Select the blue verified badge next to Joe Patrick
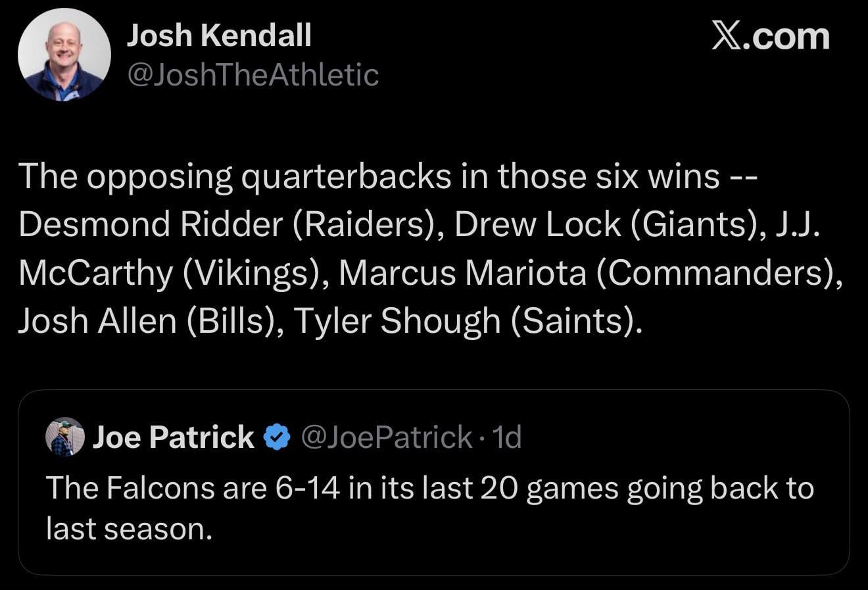Image resolution: width=868 pixels, height=590 pixels. tap(277, 435)
